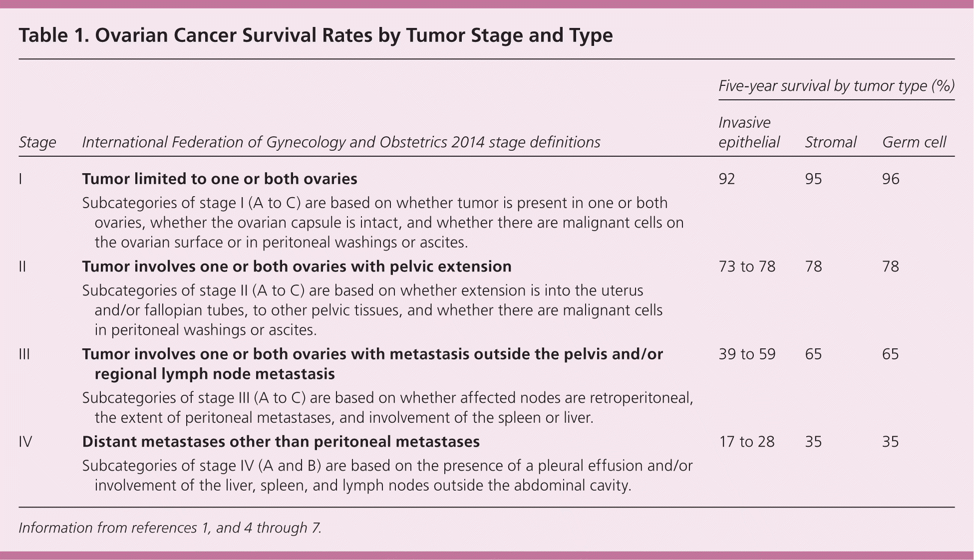Click the "Five-year survival by tumor type (%)" heading

click(836, 86)
